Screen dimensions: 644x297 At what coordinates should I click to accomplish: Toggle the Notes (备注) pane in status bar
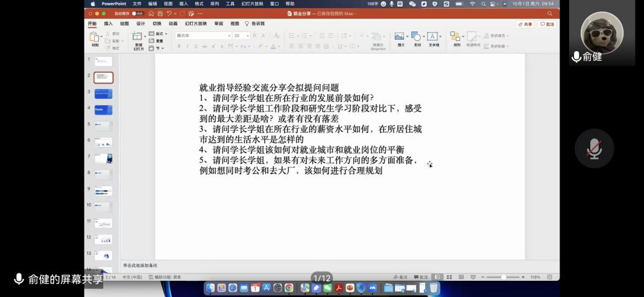point(400,277)
